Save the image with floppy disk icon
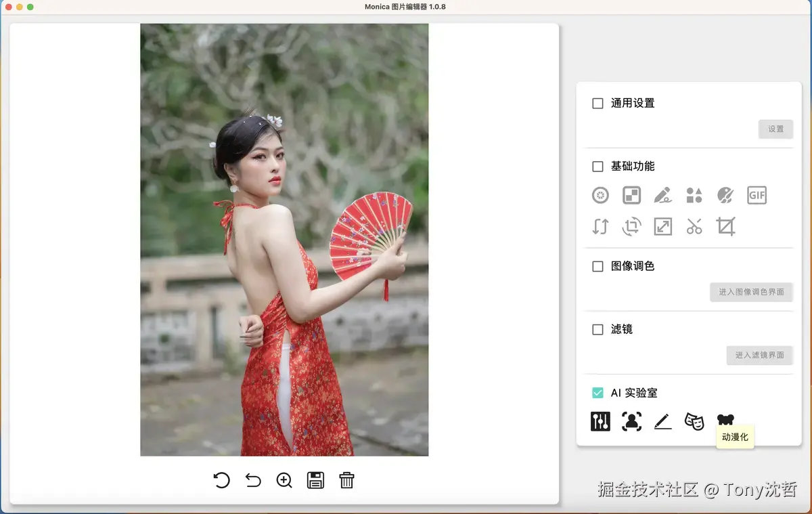812x514 pixels. tap(315, 481)
